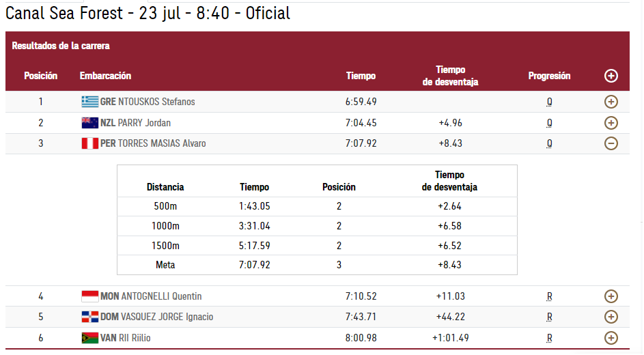
Task: Open athlete PARRY Jordan name link
Action: point(144,123)
